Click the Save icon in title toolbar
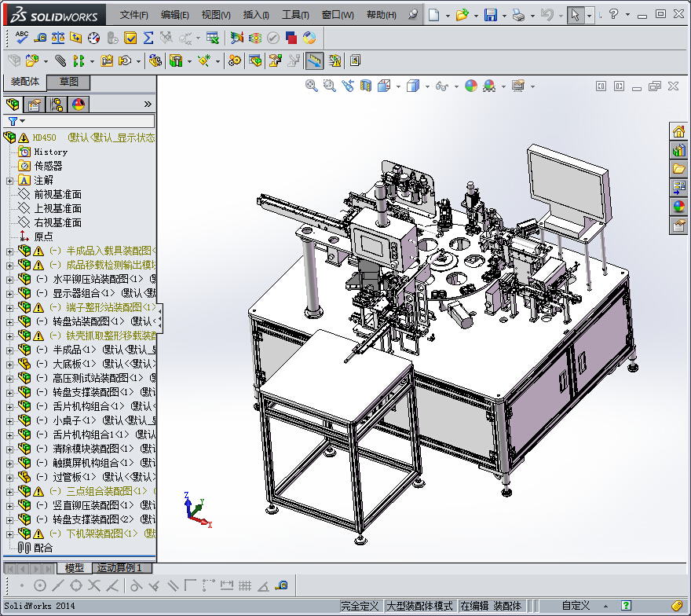 (490, 15)
